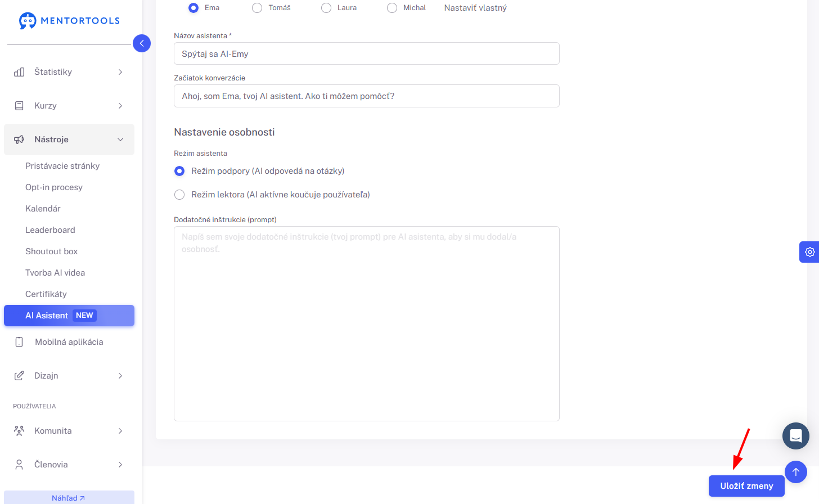Open the Náhľad preview link

pos(68,498)
